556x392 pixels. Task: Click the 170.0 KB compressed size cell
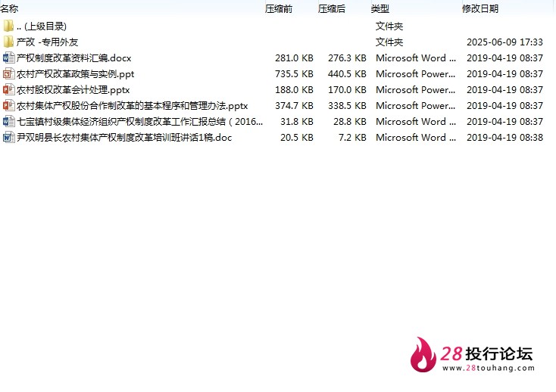(347, 90)
